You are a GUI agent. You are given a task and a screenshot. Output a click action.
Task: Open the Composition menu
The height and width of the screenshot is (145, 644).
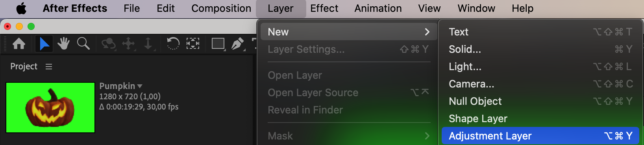click(221, 8)
